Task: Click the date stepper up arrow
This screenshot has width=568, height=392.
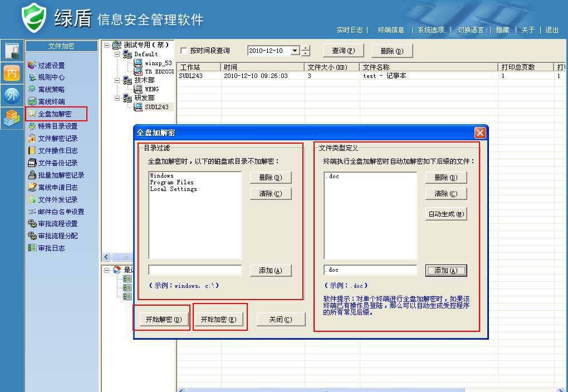Action: [x=305, y=48]
